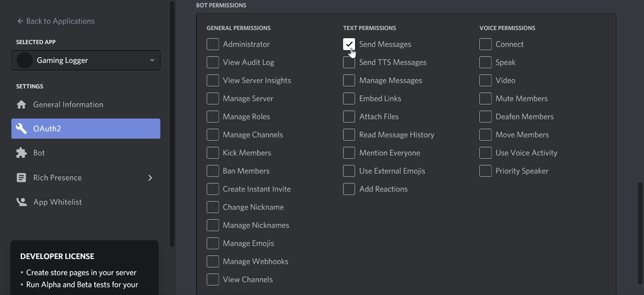Image resolution: width=644 pixels, height=295 pixels.
Task: Open the General Information section
Action: tap(68, 105)
